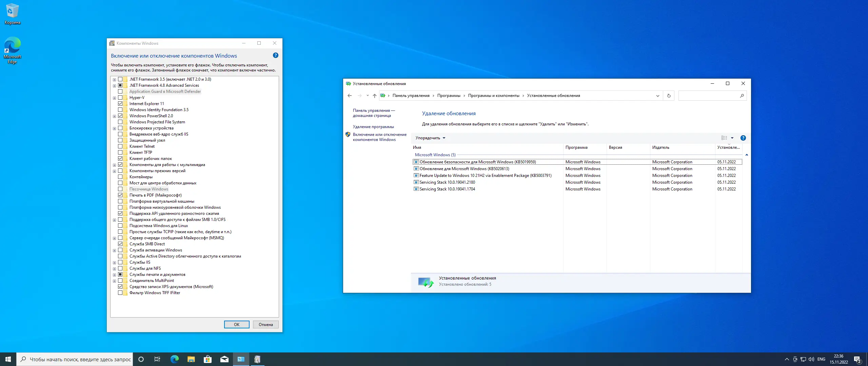Open the Упорядочить dropdown menu
The image size is (868, 366).
tap(430, 138)
